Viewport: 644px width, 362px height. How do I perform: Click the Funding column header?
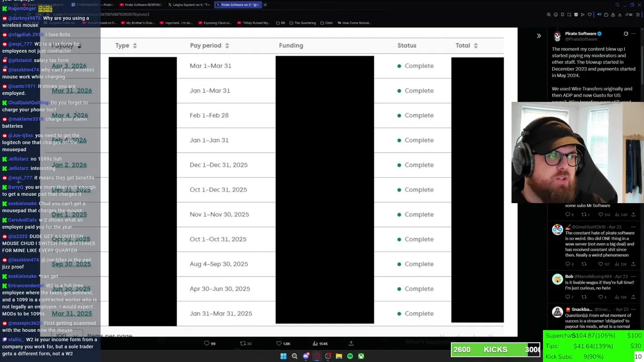coord(291,46)
